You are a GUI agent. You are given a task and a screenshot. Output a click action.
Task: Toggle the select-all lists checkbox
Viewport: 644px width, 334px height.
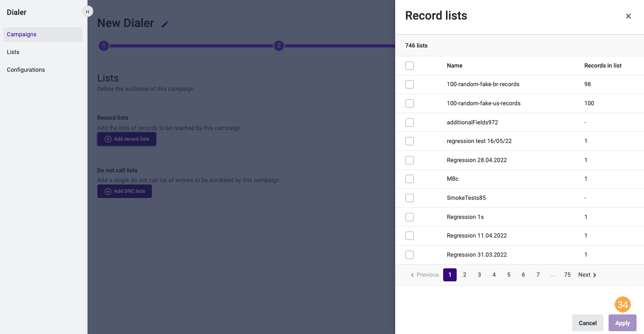pos(410,66)
